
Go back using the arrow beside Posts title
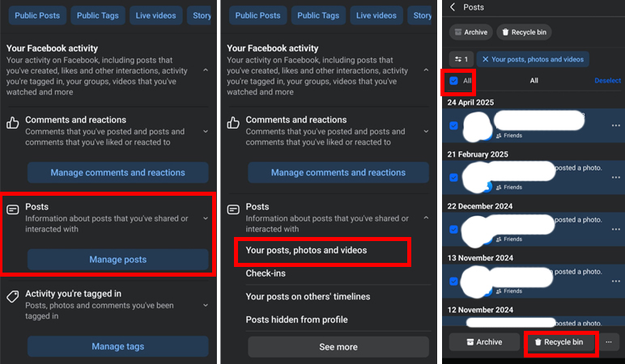453,6
